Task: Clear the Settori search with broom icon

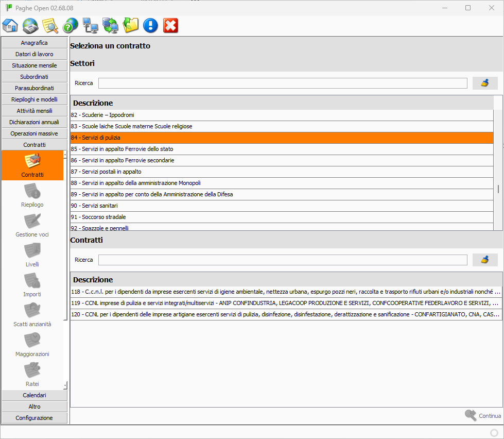Action: (484, 83)
